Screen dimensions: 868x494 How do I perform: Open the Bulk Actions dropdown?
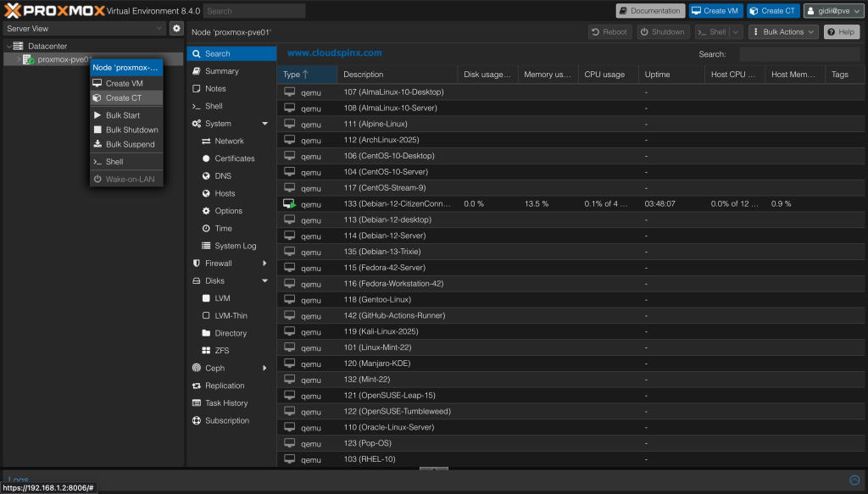783,32
